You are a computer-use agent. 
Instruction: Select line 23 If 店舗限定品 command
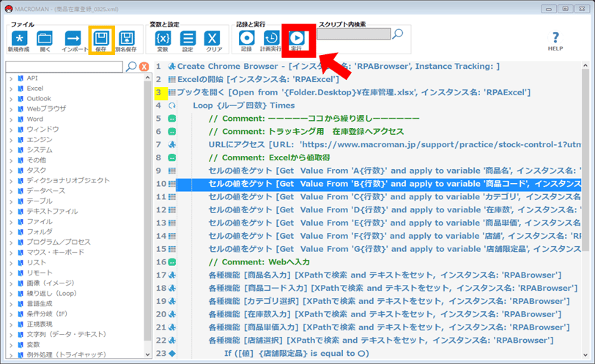tap(296, 354)
